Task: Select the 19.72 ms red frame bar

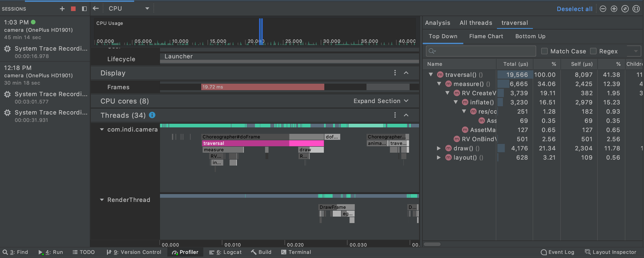Action: pyautogui.click(x=263, y=87)
